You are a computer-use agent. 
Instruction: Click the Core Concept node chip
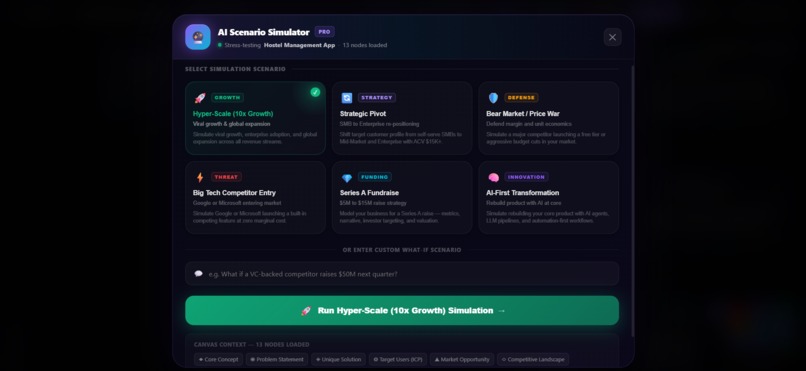(218, 360)
